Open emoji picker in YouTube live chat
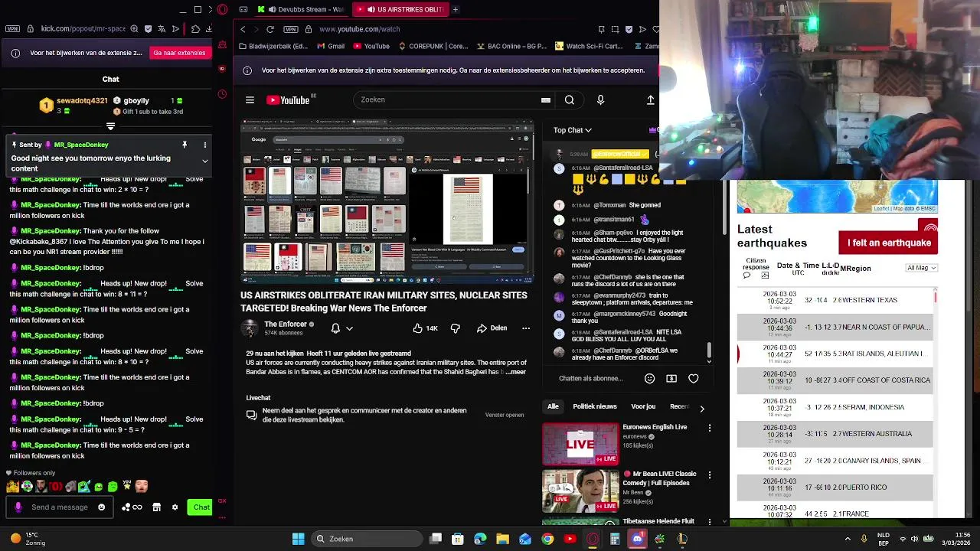This screenshot has width=980, height=551. (649, 378)
